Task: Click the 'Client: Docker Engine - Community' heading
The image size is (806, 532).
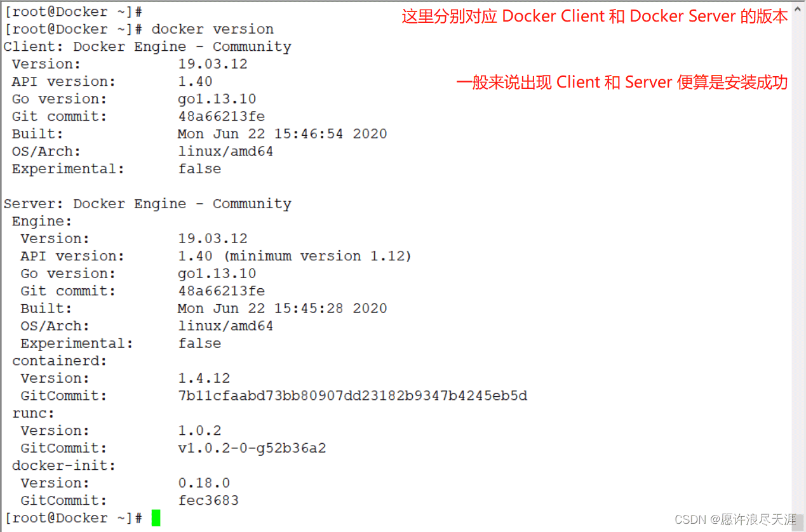Action: (147, 47)
